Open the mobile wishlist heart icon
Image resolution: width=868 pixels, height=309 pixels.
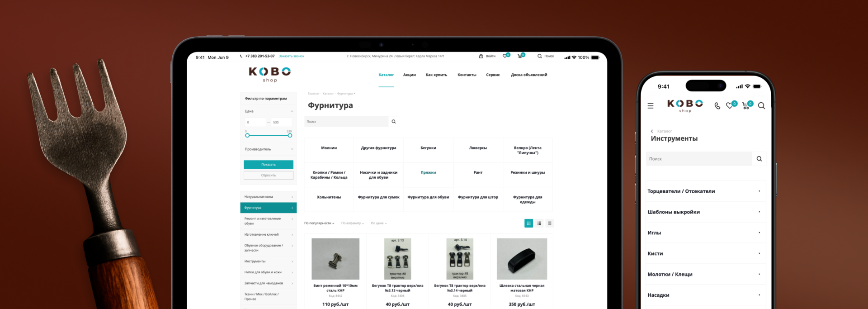[x=730, y=106]
